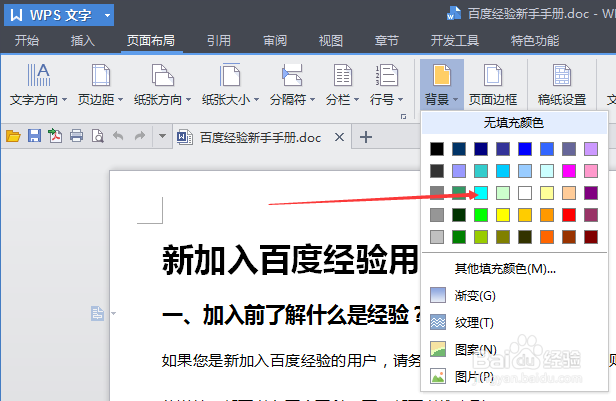616x401 pixels.
Task: Click heading 一、加入前了解什么是经验
Action: point(291,315)
